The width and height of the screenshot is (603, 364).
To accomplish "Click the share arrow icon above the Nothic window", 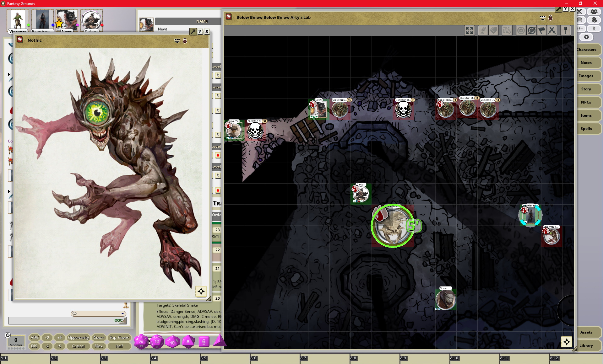I will pyautogui.click(x=193, y=31).
